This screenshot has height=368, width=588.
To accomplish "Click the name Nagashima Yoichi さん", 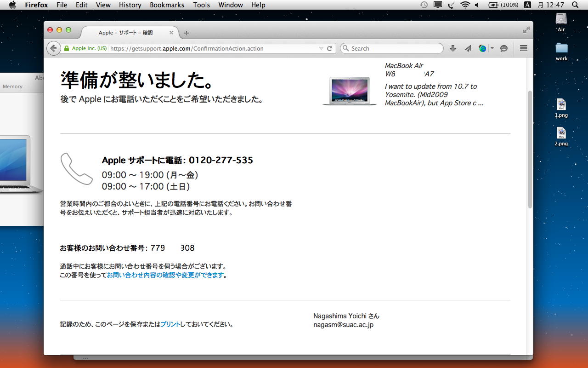I will [346, 316].
